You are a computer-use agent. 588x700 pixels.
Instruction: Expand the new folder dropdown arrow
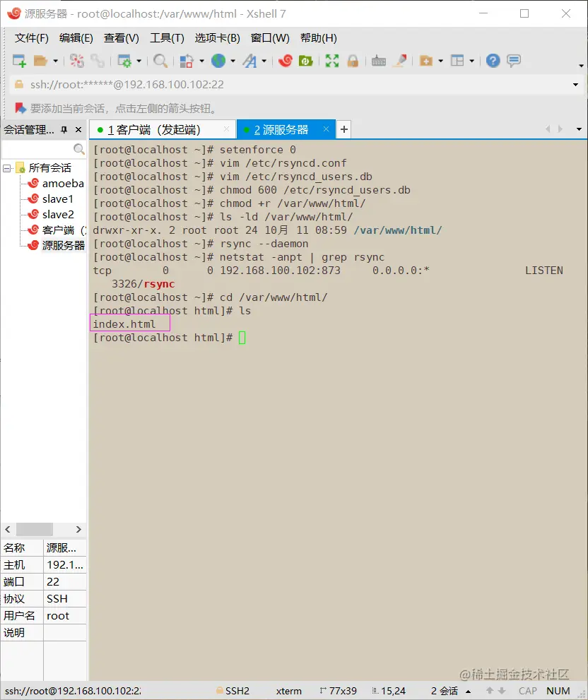click(440, 61)
